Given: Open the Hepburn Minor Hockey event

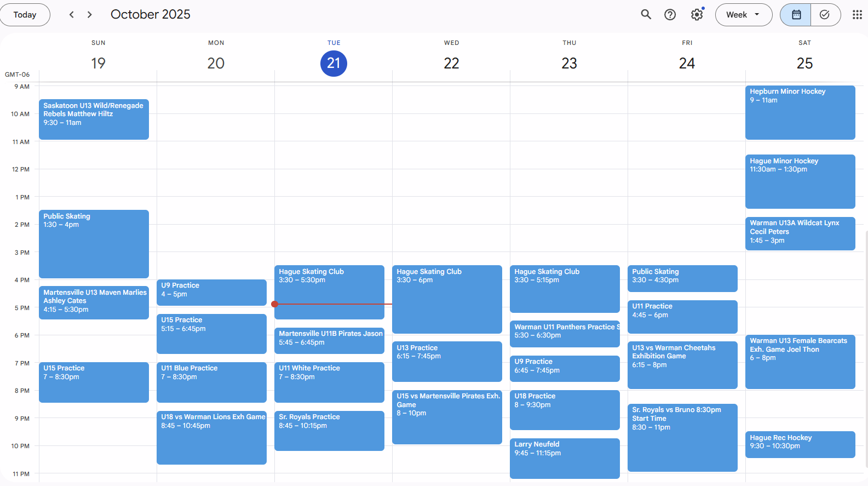Looking at the screenshot, I should click(x=800, y=112).
